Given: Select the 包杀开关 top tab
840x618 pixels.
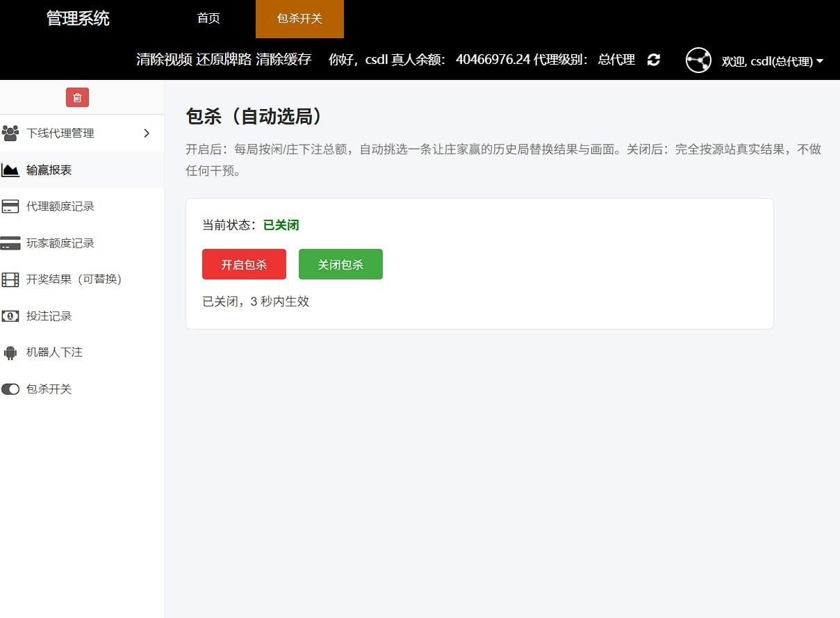Looking at the screenshot, I should (x=299, y=19).
